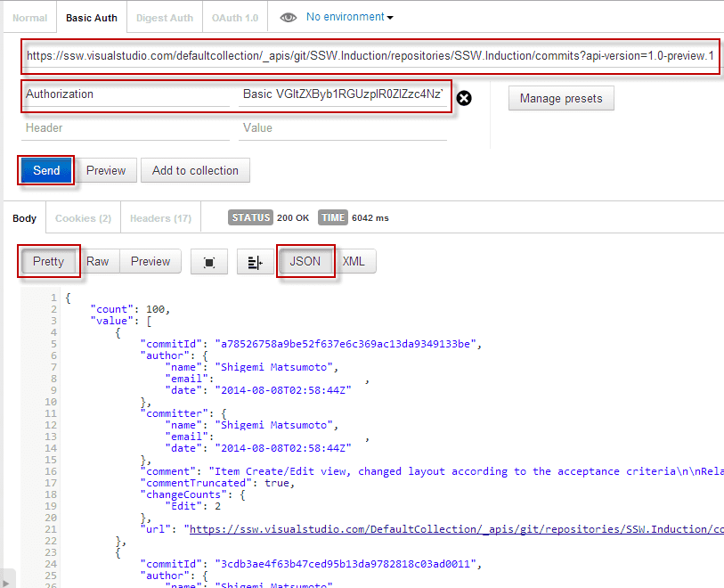Click the Preview request button
Image resolution: width=724 pixels, height=588 pixels.
tap(106, 170)
